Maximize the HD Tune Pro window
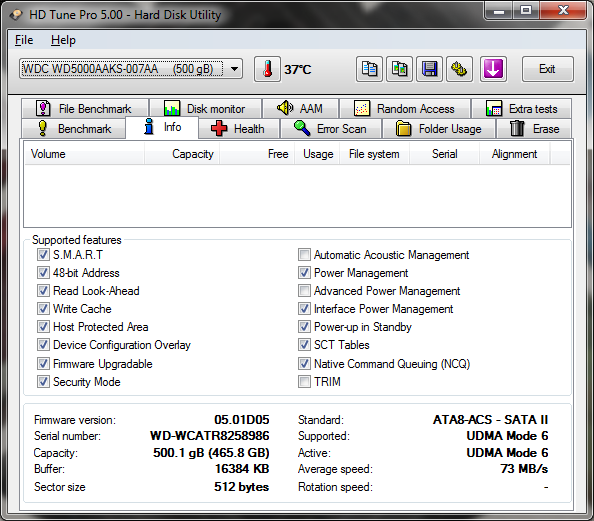 [526, 10]
